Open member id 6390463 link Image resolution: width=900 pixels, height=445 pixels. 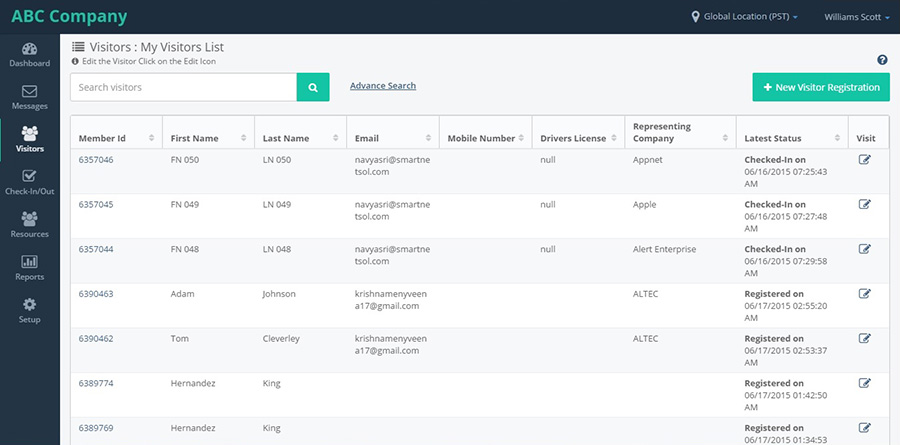click(96, 294)
